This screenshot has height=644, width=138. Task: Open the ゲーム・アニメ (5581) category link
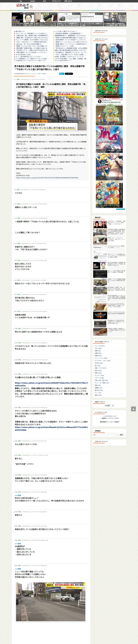point(101,358)
